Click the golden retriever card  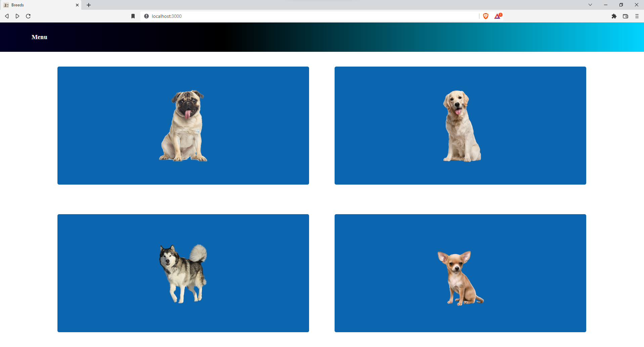[x=460, y=125]
